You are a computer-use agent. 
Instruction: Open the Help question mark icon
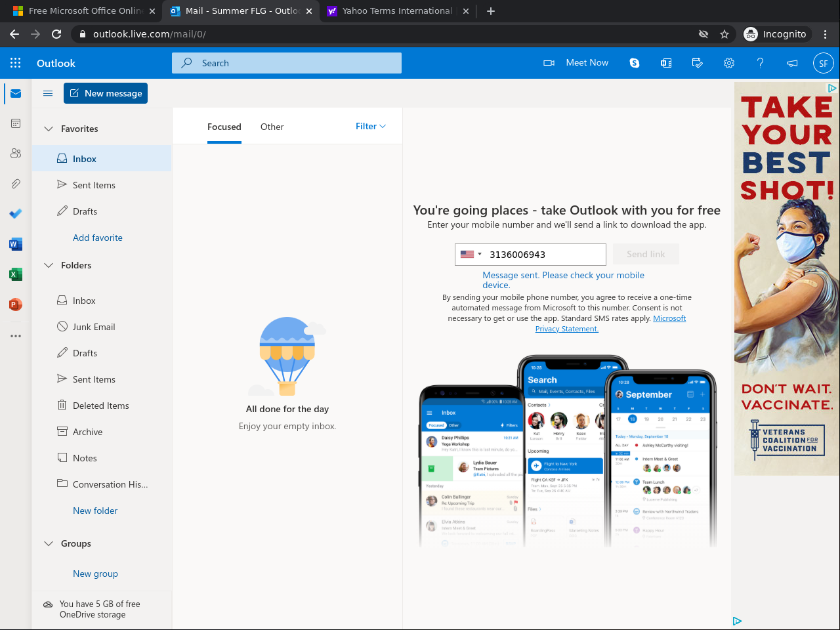pos(761,63)
